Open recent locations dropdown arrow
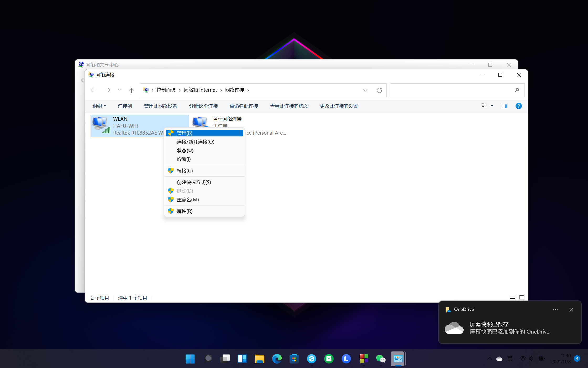Screen dimensions: 588x368 coord(119,90)
